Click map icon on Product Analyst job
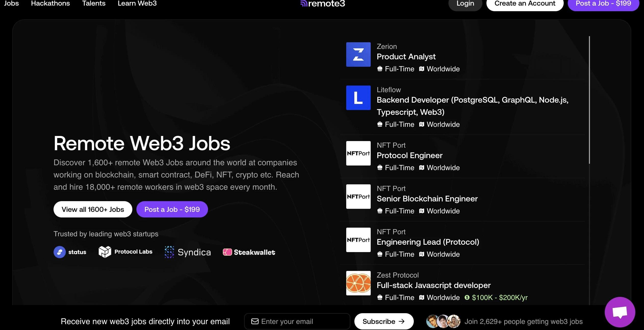 [x=421, y=69]
